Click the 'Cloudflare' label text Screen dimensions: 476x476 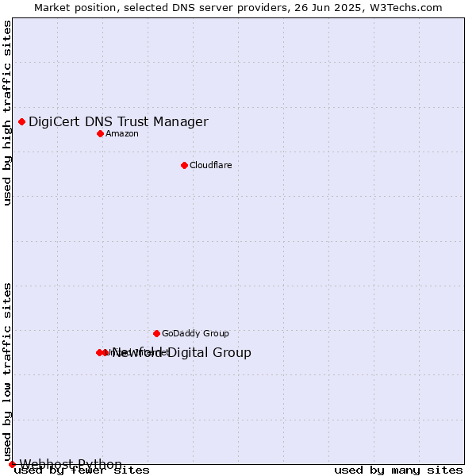[x=211, y=165]
